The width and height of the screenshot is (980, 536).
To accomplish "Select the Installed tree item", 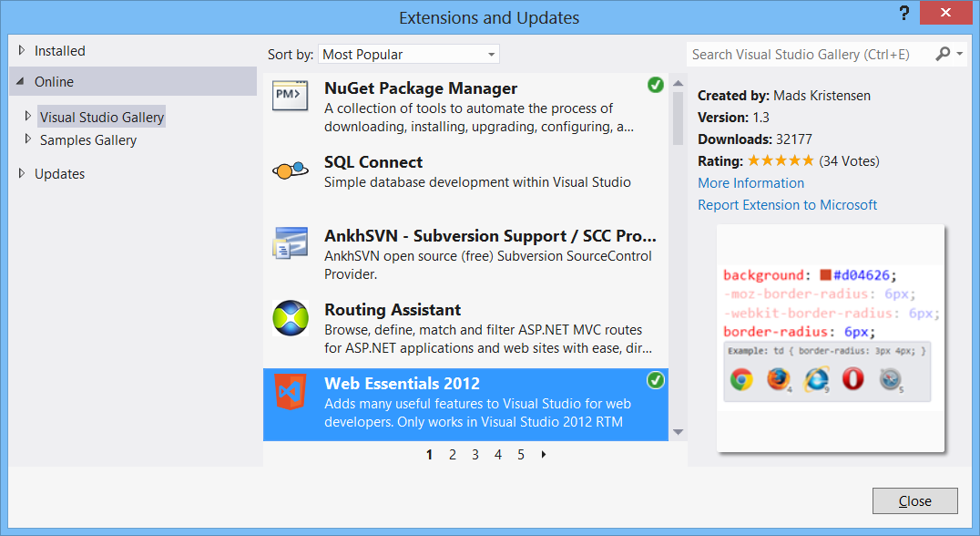I will [60, 51].
